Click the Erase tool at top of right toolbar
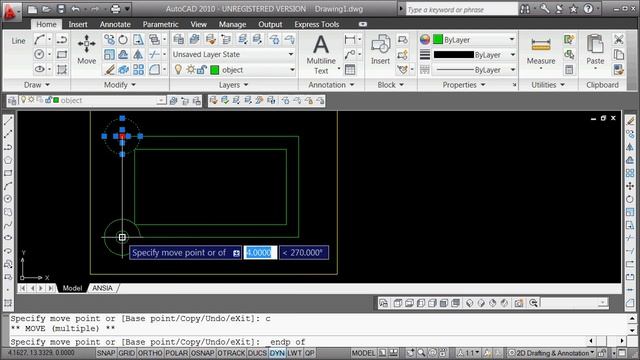 coord(630,121)
